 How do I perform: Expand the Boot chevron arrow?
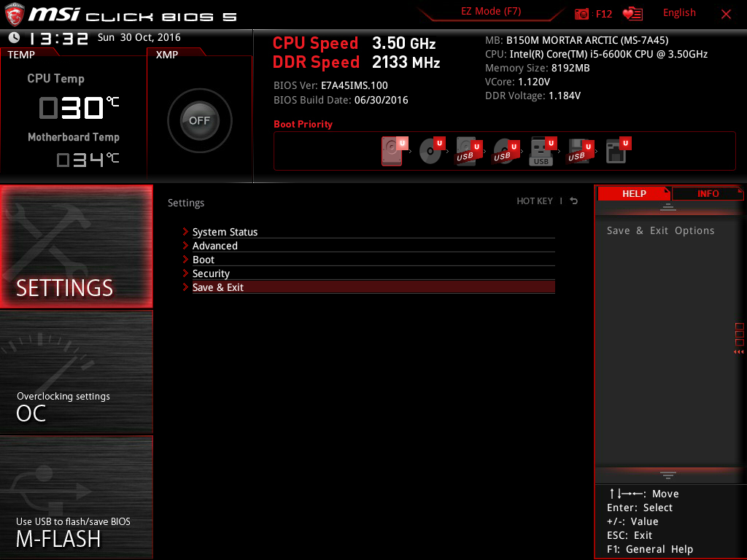tap(185, 259)
